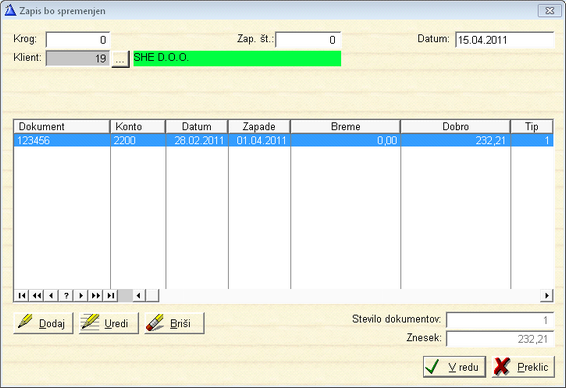This screenshot has width=566, height=388.
Task: Click the Tip column header
Action: (x=532, y=127)
